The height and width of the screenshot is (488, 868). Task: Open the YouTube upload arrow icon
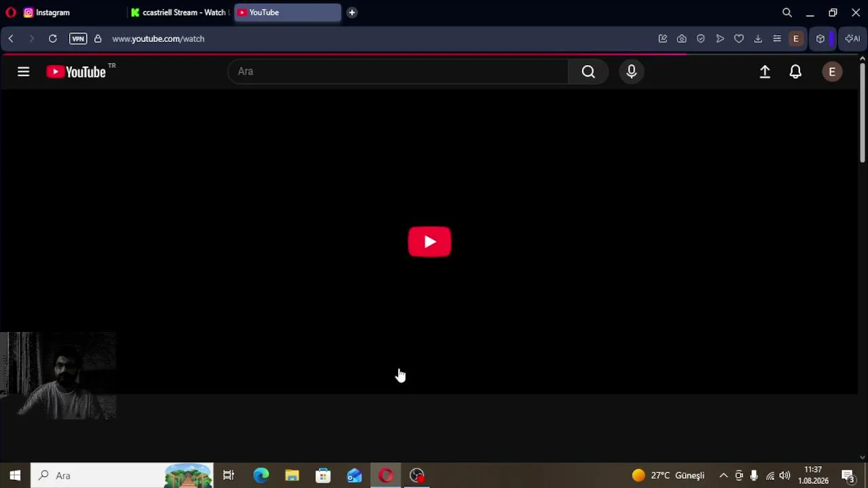click(765, 72)
